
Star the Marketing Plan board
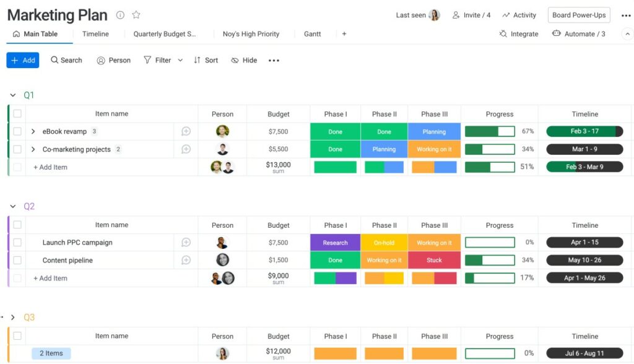[136, 14]
